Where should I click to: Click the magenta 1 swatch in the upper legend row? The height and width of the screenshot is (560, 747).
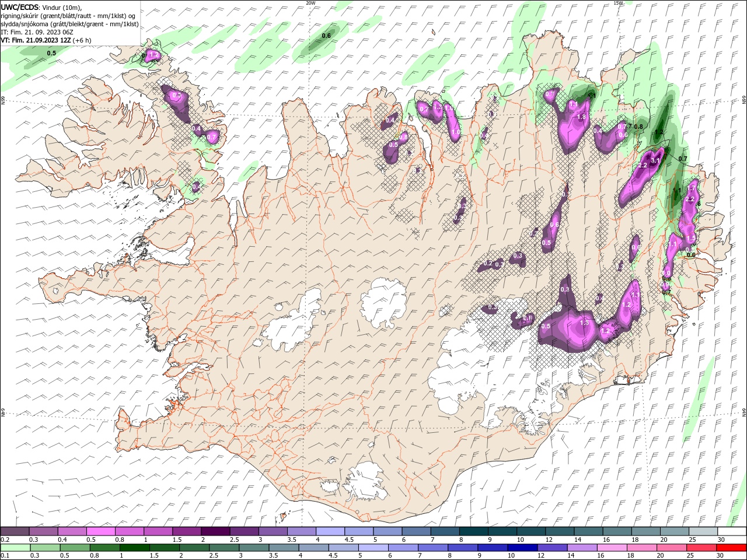point(158,531)
